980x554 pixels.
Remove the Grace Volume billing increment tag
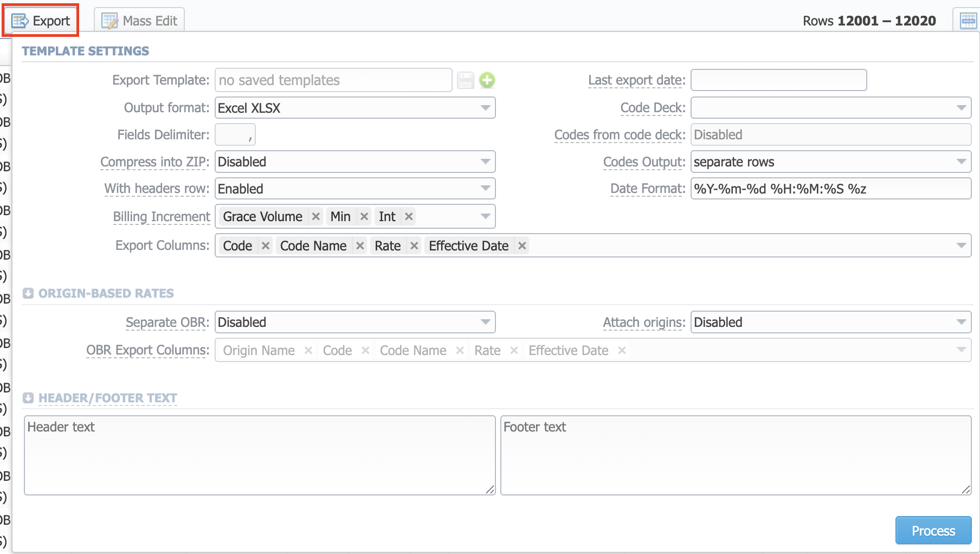pyautogui.click(x=315, y=216)
